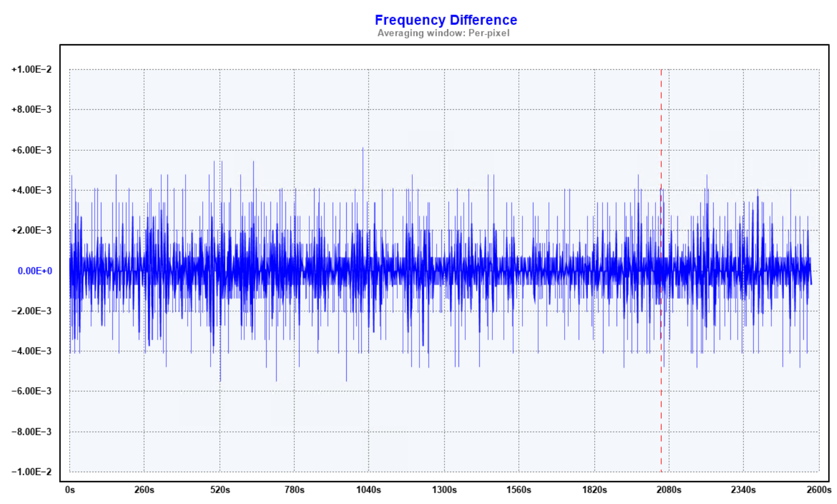Click the 1300s time axis label
837x504 pixels.
point(444,489)
